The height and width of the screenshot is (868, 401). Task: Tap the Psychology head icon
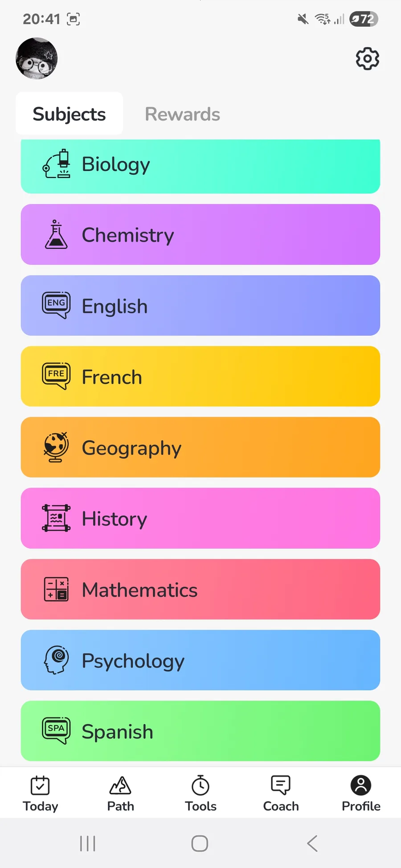tap(56, 660)
